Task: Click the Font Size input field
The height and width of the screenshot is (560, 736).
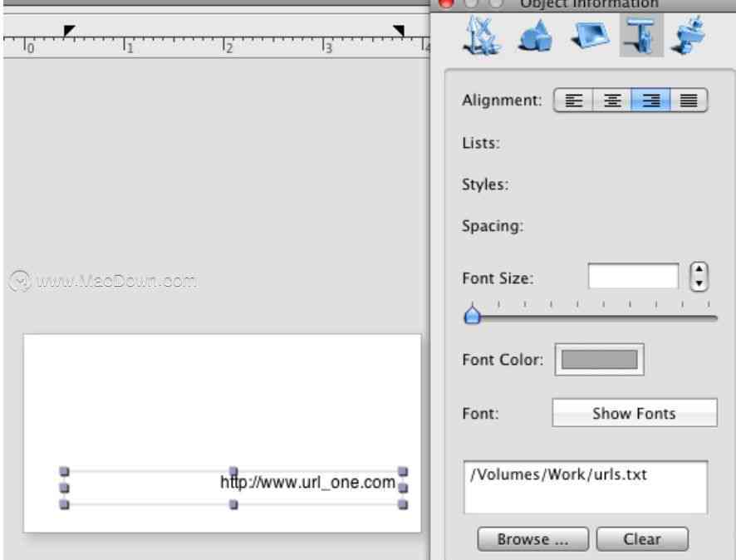Action: pos(633,276)
